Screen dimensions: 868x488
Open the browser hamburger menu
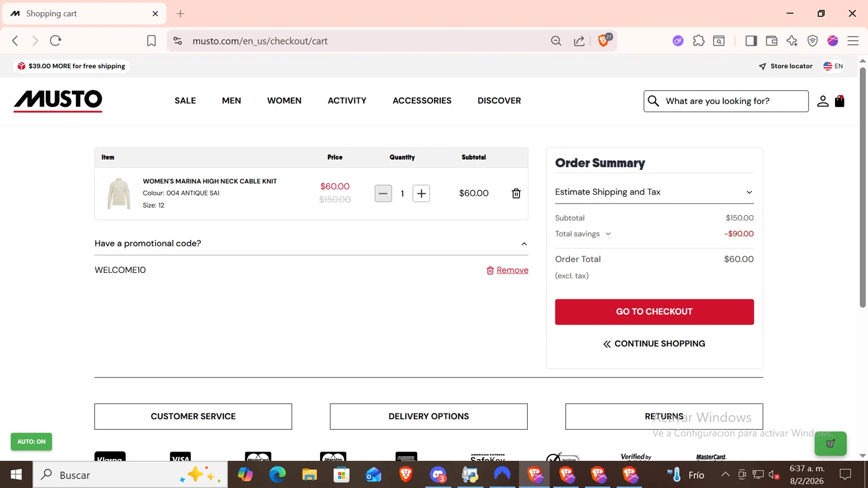[x=853, y=40]
